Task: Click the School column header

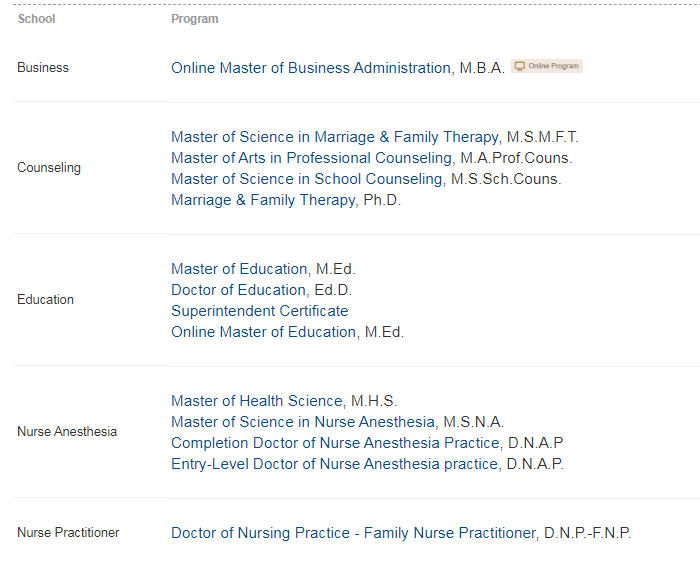Action: [36, 19]
